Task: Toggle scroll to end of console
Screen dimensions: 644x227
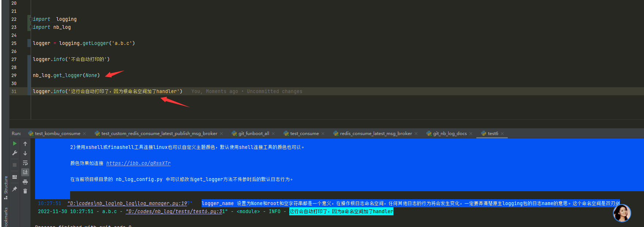Action: (25, 172)
